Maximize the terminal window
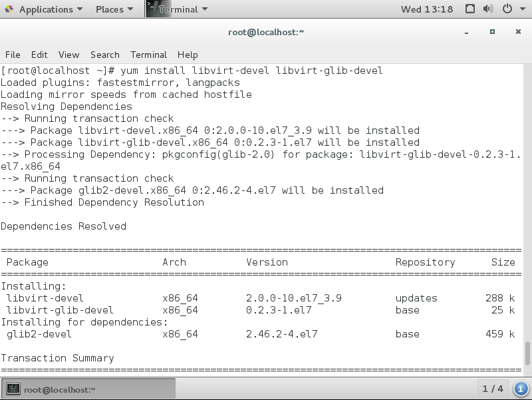532x400 pixels. point(493,31)
